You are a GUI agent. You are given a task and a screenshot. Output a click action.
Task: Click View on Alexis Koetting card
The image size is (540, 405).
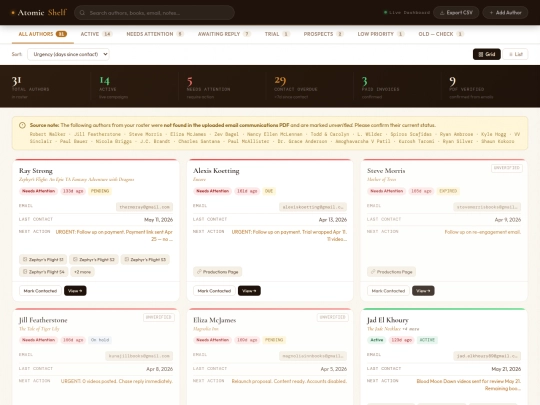click(x=249, y=291)
